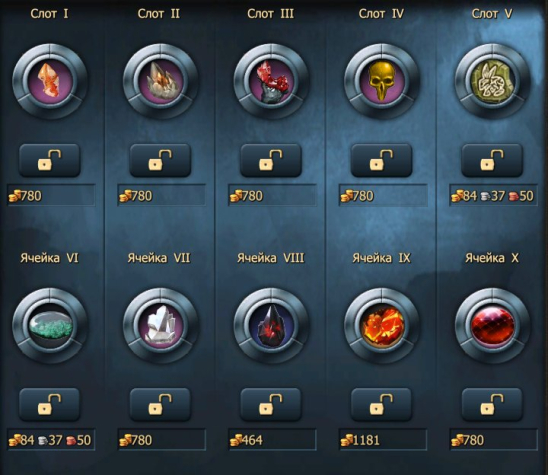
Task: Select the red ore item in Слот III
Action: (271, 81)
